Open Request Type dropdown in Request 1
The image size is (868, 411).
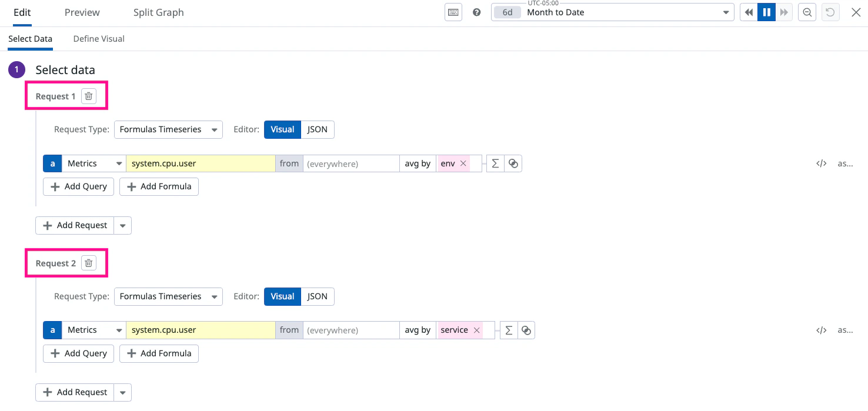coord(168,129)
